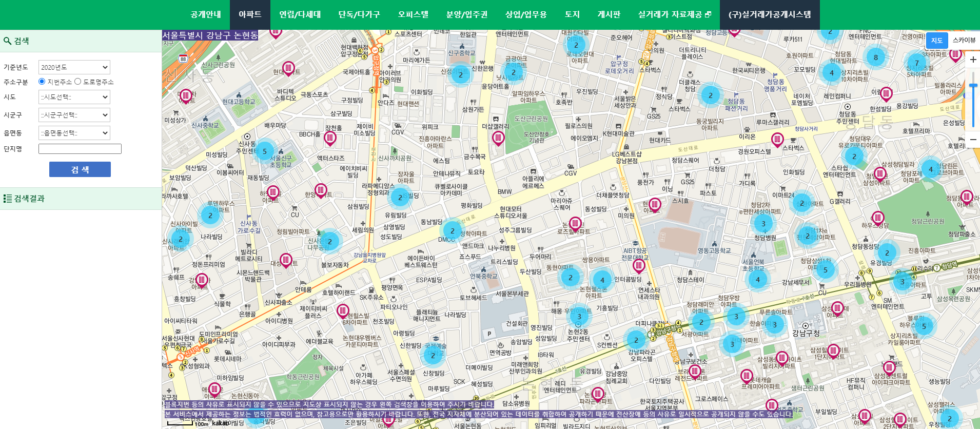980x429 pixels.
Task: Select 상업/업무용 tab
Action: [x=526, y=14]
